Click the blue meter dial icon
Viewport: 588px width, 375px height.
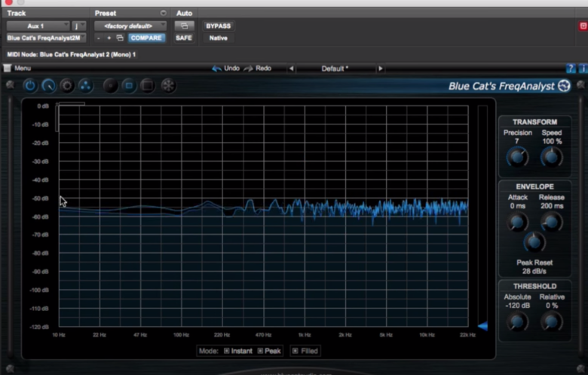pos(49,85)
